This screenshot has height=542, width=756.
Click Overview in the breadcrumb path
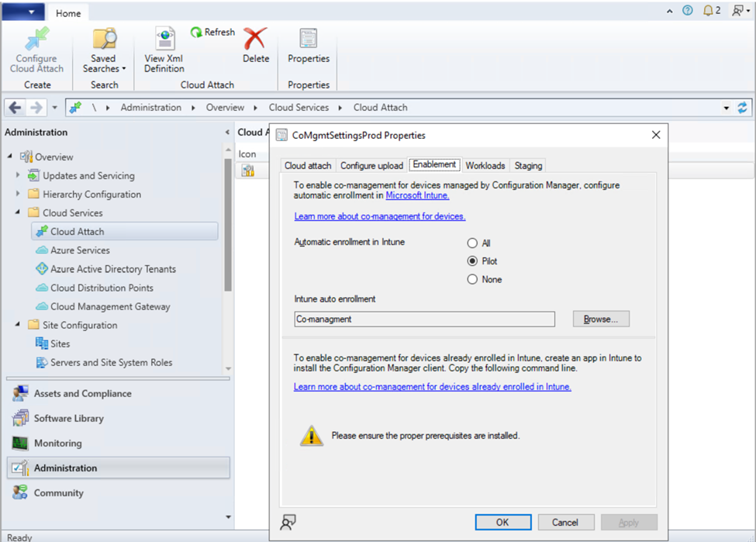click(x=225, y=108)
